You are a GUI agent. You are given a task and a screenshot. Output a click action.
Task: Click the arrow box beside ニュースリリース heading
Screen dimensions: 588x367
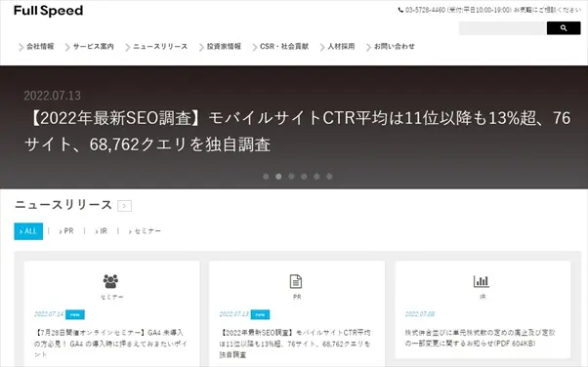(x=124, y=206)
